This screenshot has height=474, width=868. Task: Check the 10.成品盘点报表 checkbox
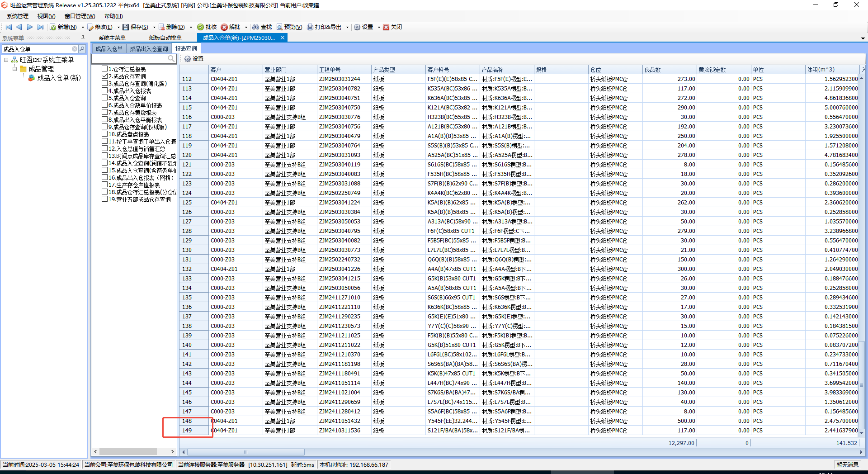[105, 134]
